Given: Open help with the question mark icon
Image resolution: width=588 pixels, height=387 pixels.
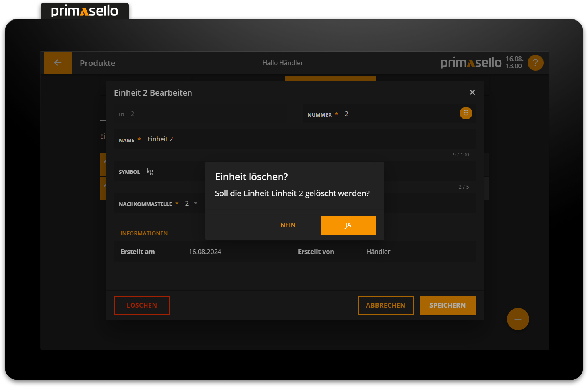Looking at the screenshot, I should (x=535, y=63).
